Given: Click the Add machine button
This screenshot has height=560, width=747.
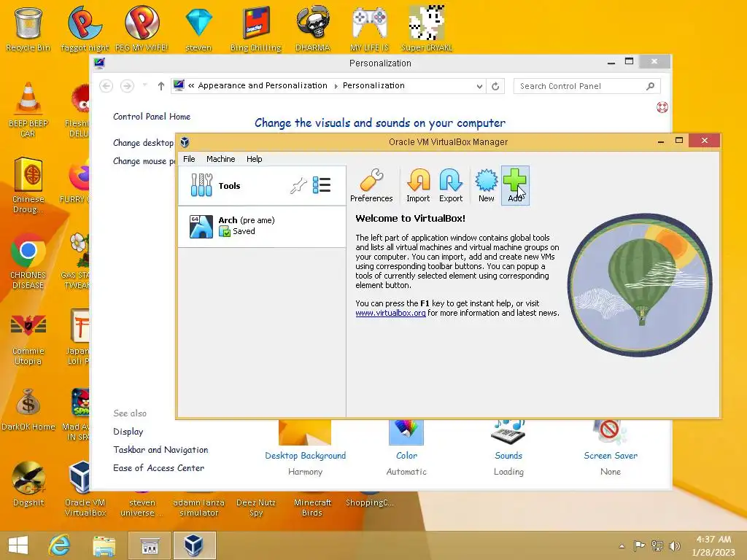Looking at the screenshot, I should [x=515, y=186].
